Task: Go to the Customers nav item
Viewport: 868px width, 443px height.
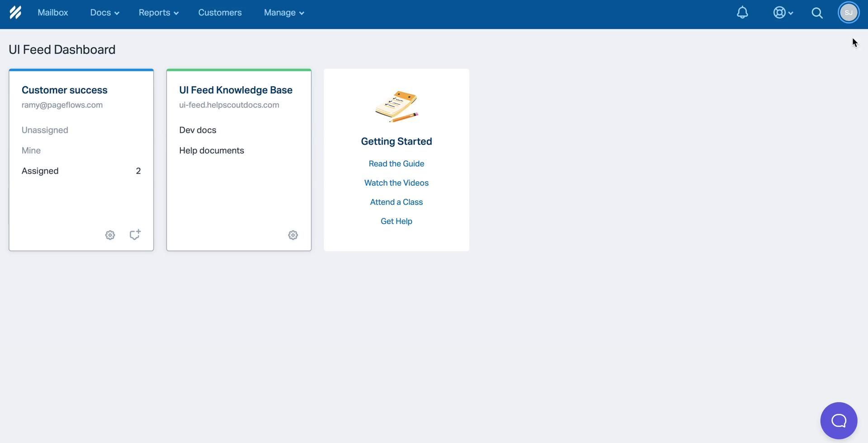Action: click(220, 13)
